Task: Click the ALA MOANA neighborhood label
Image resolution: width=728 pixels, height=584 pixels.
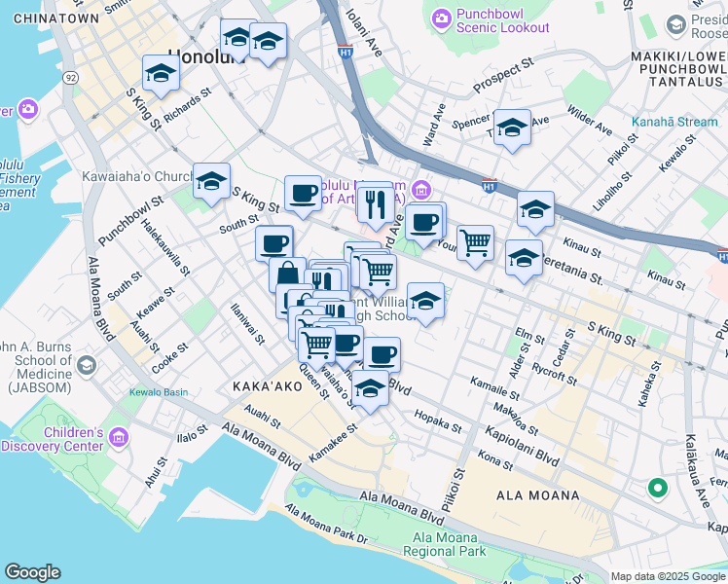Action: point(538,495)
